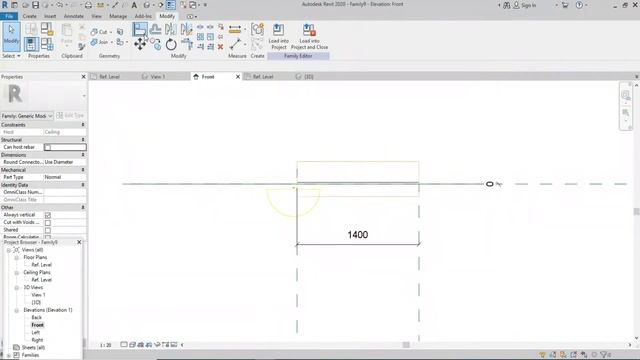Select the Rotate tool
The image size is (640, 360).
[171, 44]
